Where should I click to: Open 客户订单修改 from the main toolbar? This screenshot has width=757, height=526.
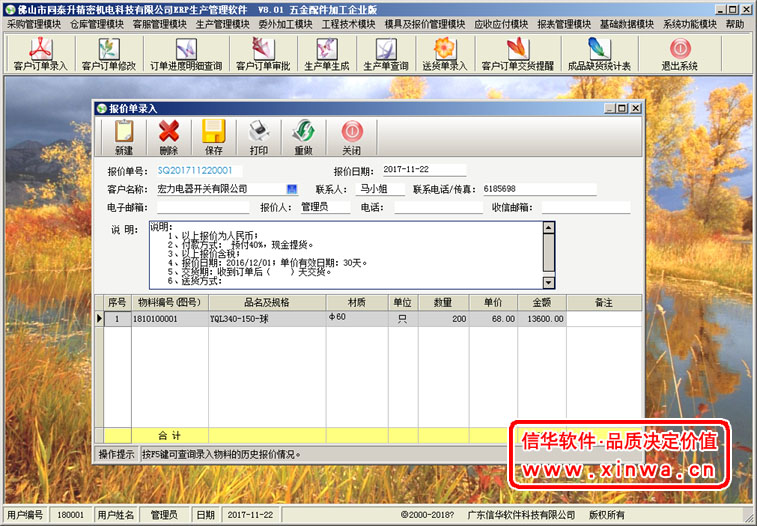coord(108,52)
